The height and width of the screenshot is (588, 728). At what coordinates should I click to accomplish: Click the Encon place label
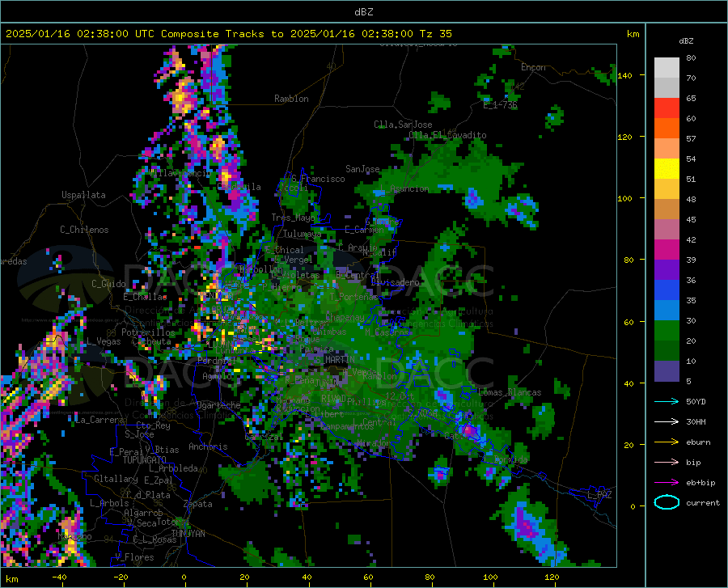(x=533, y=67)
